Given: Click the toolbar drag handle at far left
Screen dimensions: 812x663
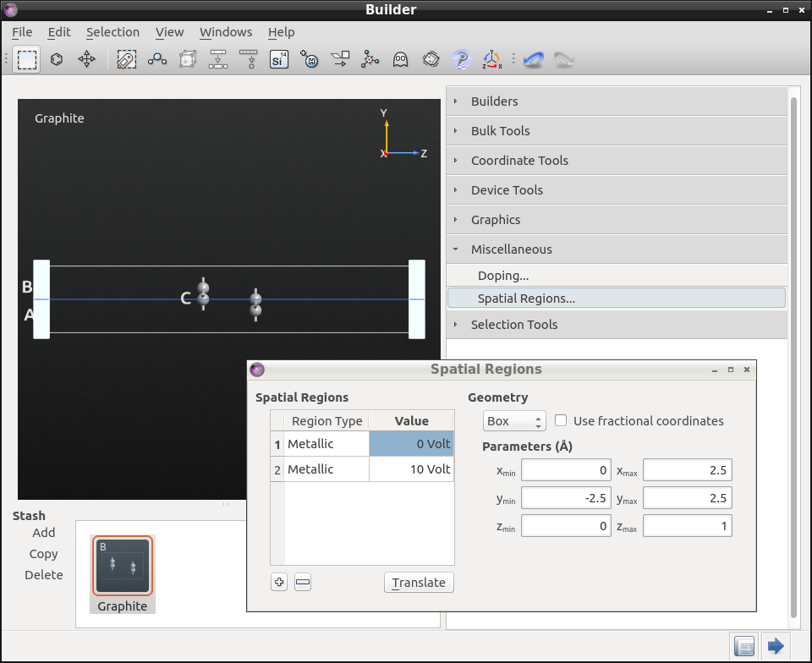Looking at the screenshot, I should (x=6, y=59).
